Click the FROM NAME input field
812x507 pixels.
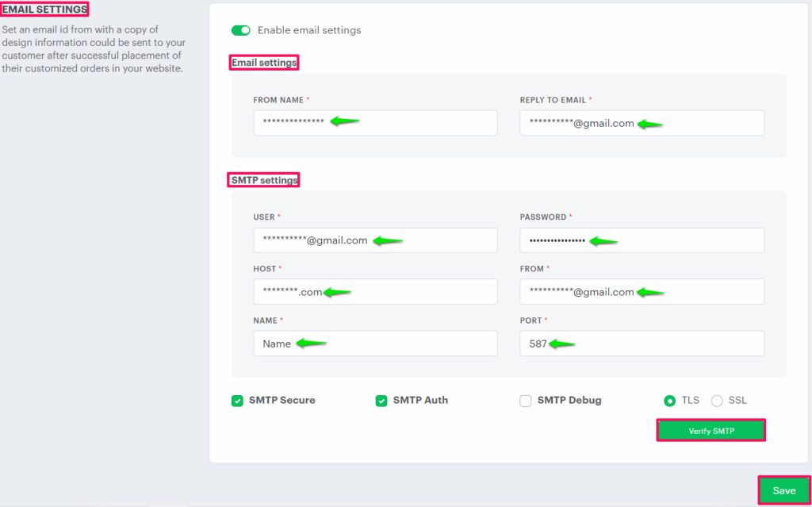tap(375, 123)
